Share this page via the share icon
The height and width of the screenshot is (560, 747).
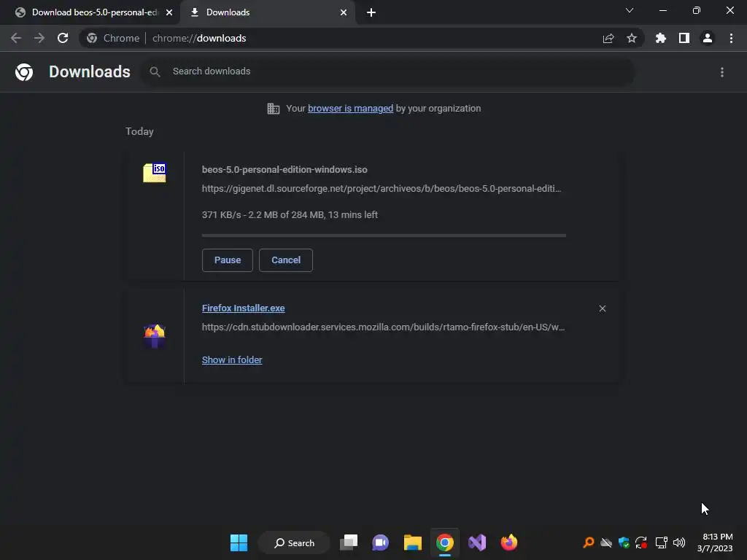tap(608, 39)
